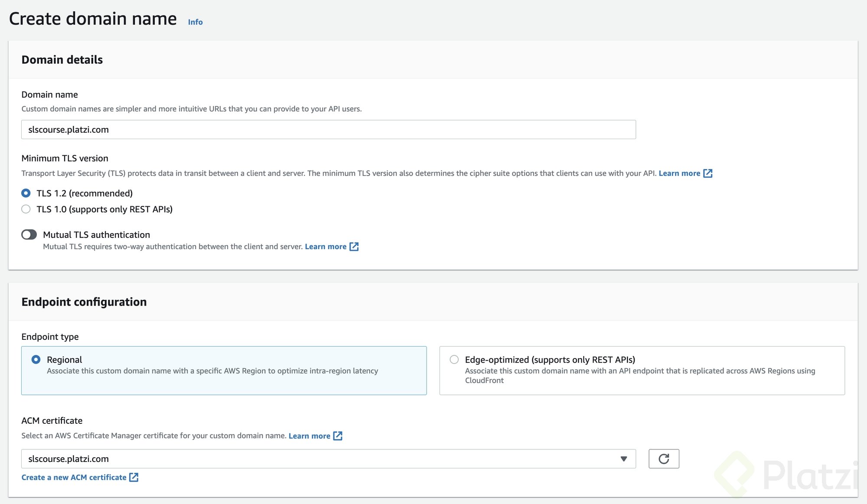
Task: Click external link icon after ACM certificate Learn more
Action: pos(338,436)
